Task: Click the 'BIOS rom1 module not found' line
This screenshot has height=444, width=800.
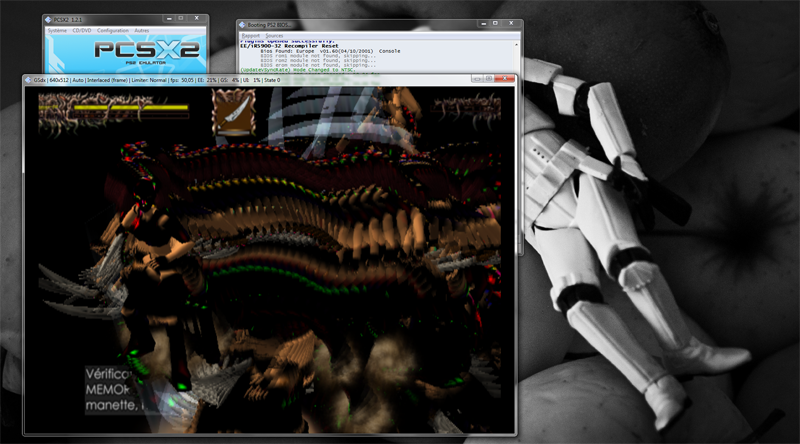Action: 318,56
